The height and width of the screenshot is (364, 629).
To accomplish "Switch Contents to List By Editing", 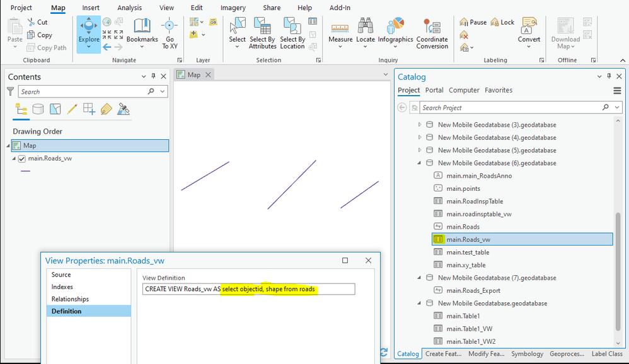I will pyautogui.click(x=72, y=109).
